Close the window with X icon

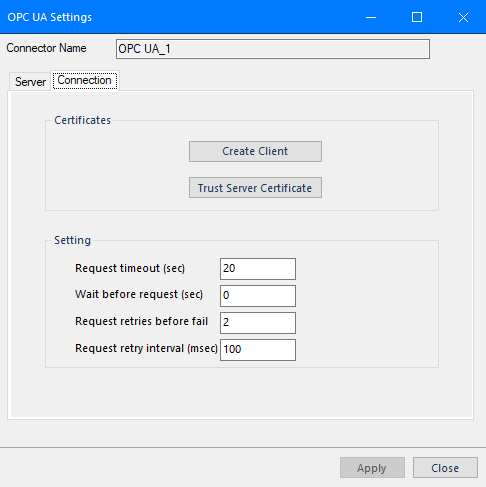tap(463, 17)
